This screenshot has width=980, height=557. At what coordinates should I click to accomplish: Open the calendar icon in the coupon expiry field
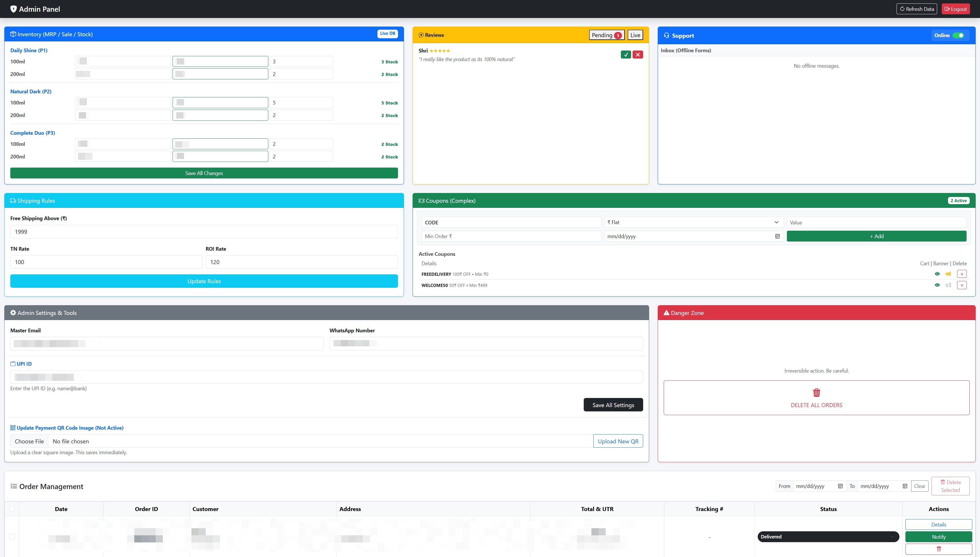[777, 236]
